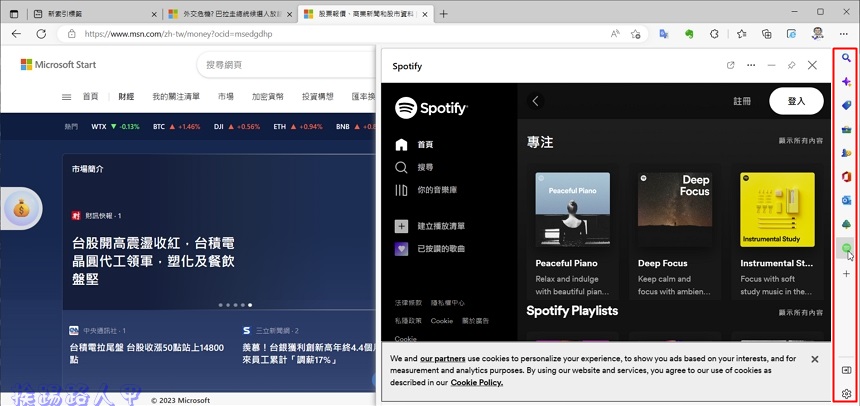Expand the MSN hamburger navigation menu
This screenshot has width=860, height=406.
click(x=66, y=97)
